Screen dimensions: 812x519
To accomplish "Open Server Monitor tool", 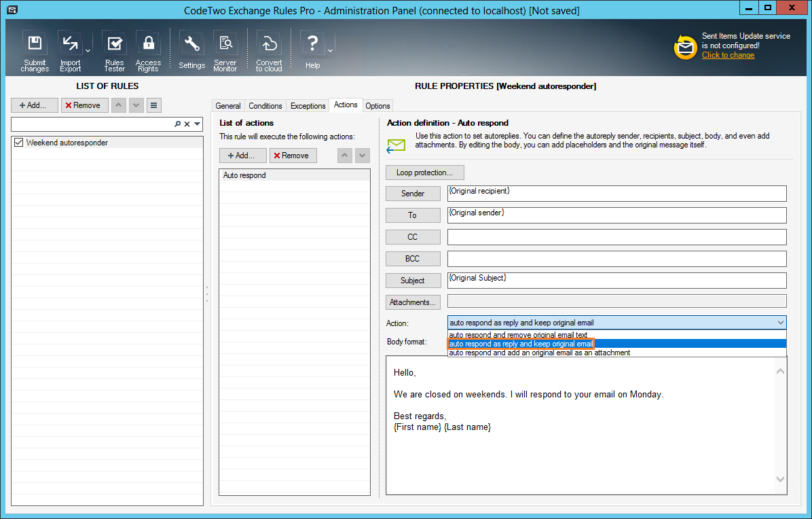I will (x=225, y=51).
